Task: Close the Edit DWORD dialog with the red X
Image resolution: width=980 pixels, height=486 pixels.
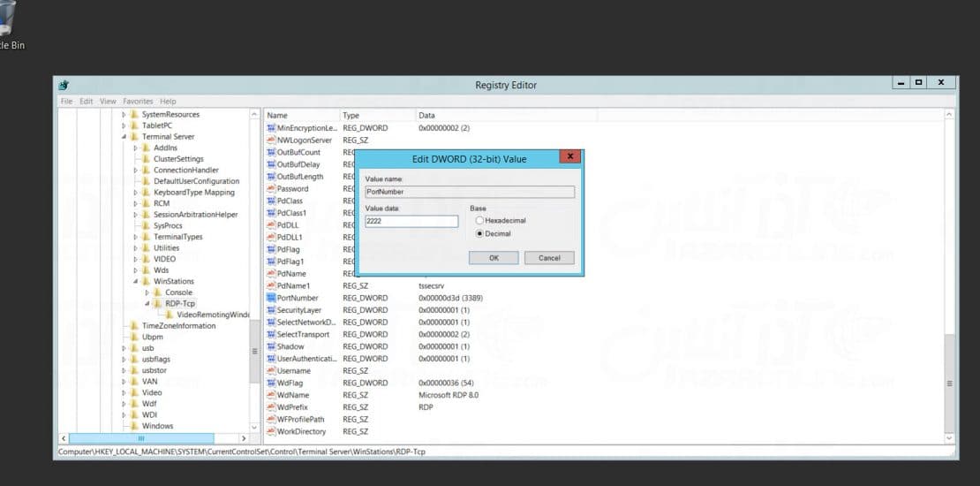Action: click(569, 157)
